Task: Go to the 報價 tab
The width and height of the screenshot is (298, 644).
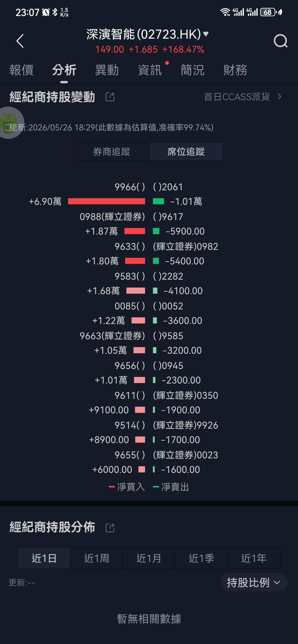Action: click(21, 70)
